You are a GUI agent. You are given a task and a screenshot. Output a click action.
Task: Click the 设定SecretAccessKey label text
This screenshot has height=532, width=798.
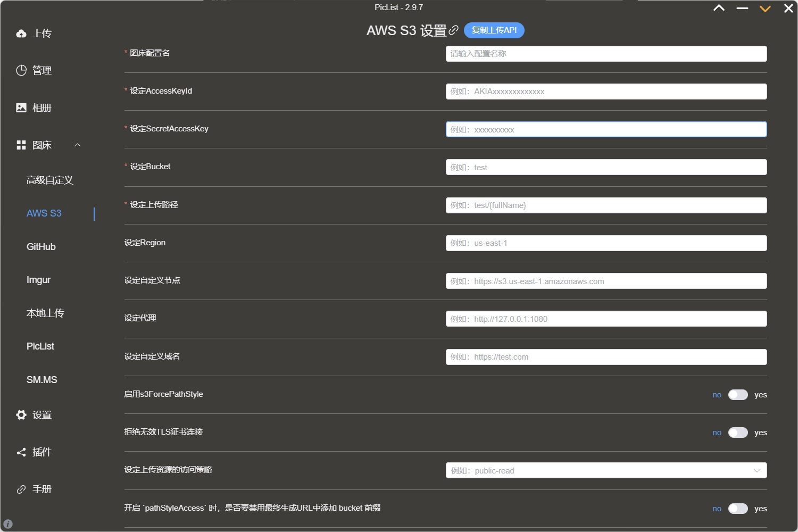coord(169,129)
